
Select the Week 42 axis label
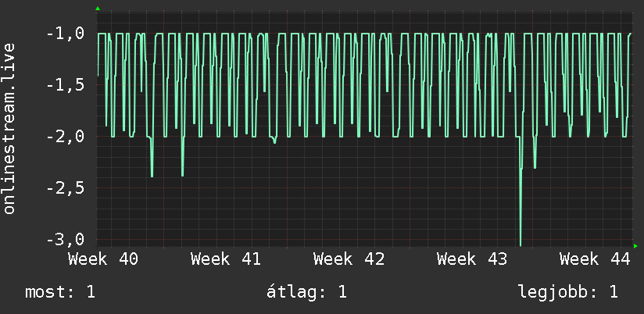click(349, 259)
